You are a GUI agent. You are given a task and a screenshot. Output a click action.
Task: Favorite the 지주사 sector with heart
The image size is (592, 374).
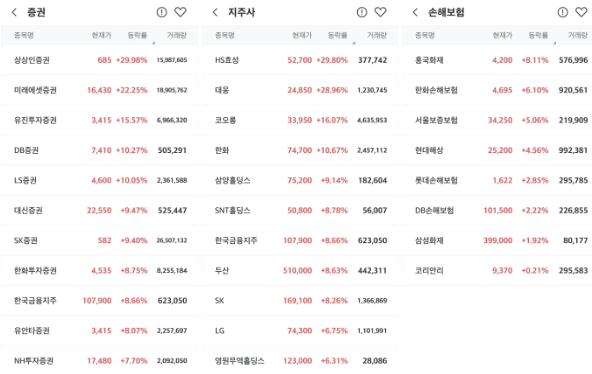(381, 12)
